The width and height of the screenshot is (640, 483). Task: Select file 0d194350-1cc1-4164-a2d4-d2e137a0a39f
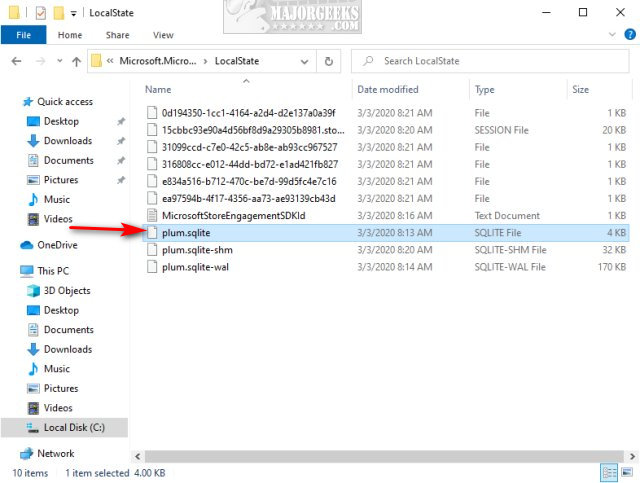pyautogui.click(x=386, y=113)
